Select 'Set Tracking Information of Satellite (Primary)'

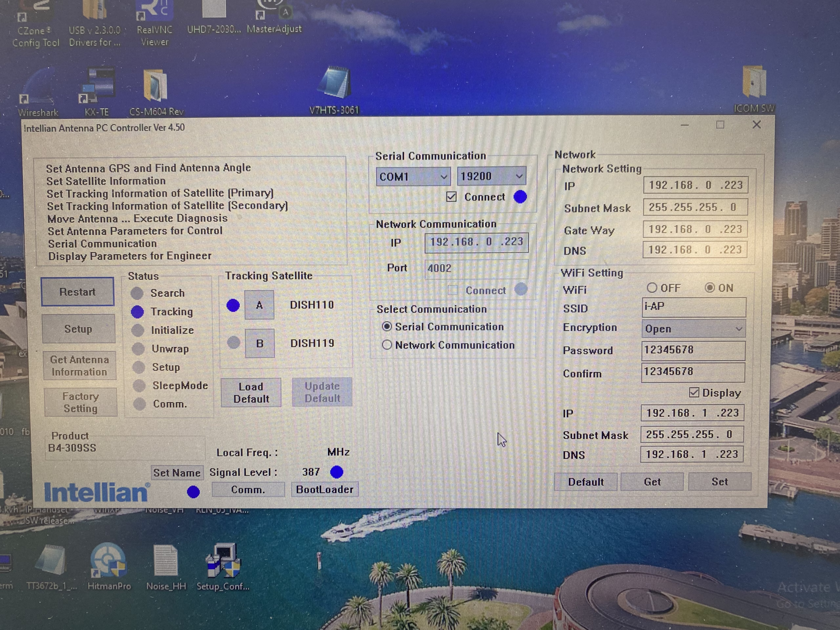[160, 193]
